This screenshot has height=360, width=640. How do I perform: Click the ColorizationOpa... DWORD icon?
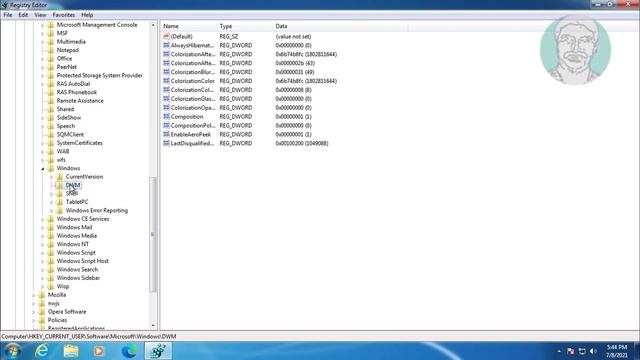166,108
